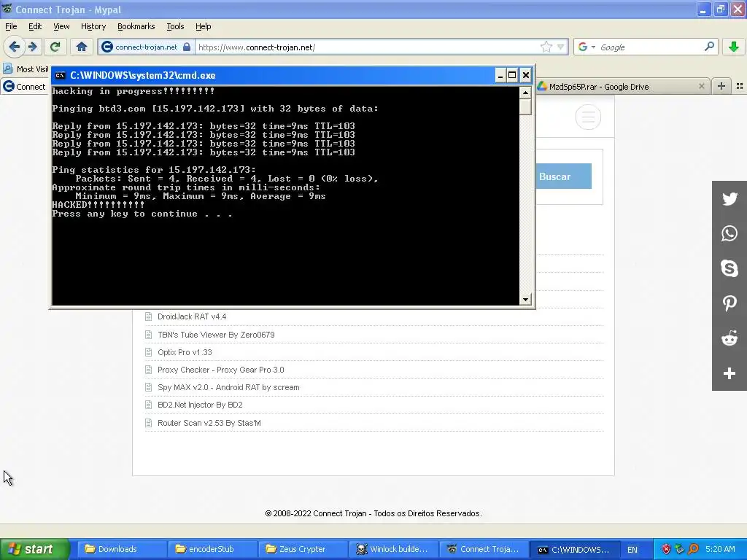
Task: Click the site identity padlock icon
Action: coord(187,47)
